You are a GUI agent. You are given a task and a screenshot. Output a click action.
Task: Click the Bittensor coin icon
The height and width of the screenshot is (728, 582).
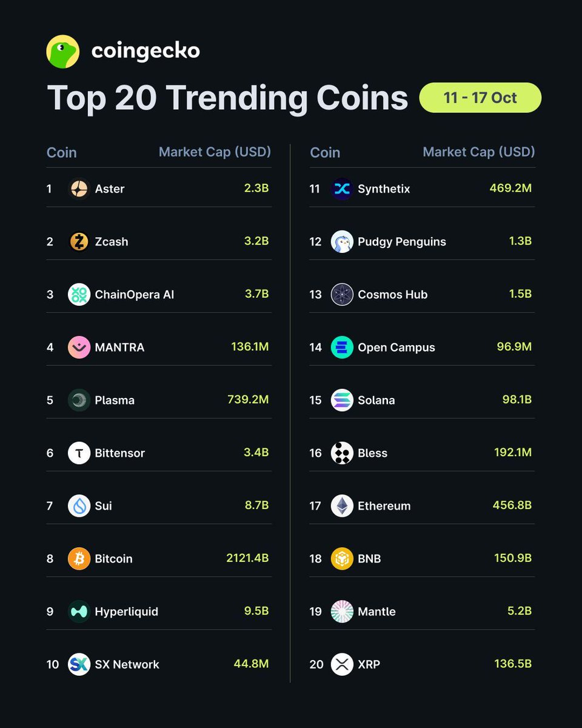pos(79,453)
